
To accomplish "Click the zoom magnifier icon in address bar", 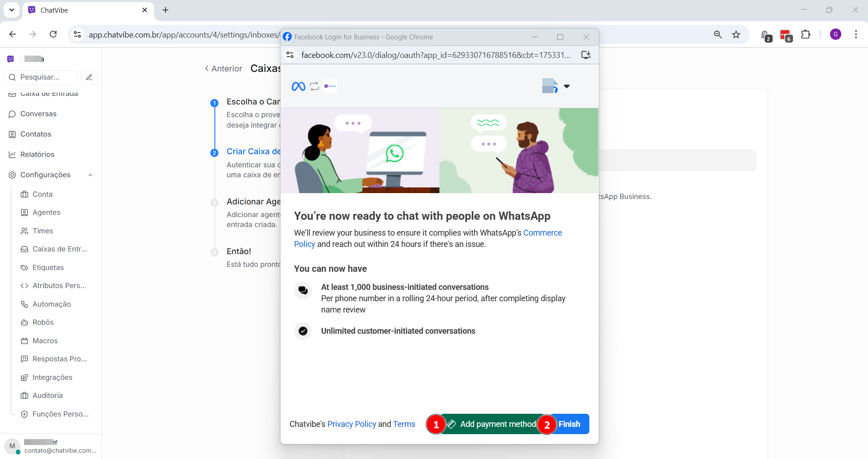I will pyautogui.click(x=718, y=34).
